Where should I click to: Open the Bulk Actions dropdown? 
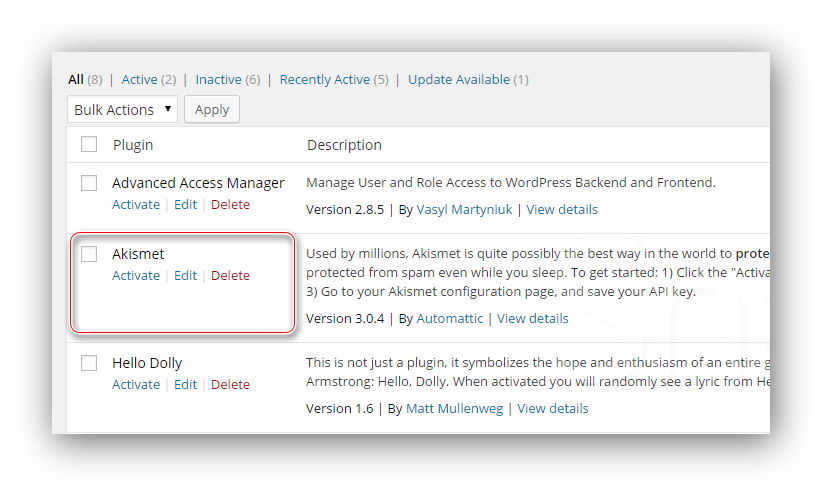pyautogui.click(x=122, y=109)
